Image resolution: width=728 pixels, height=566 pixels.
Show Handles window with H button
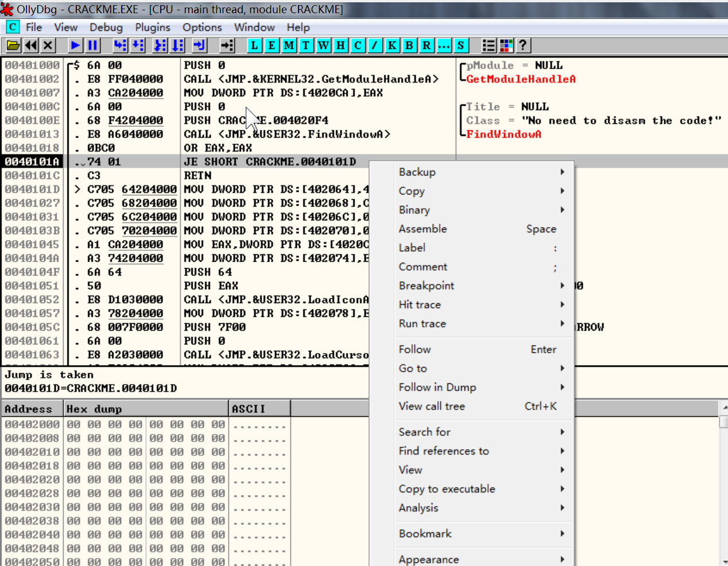point(340,45)
